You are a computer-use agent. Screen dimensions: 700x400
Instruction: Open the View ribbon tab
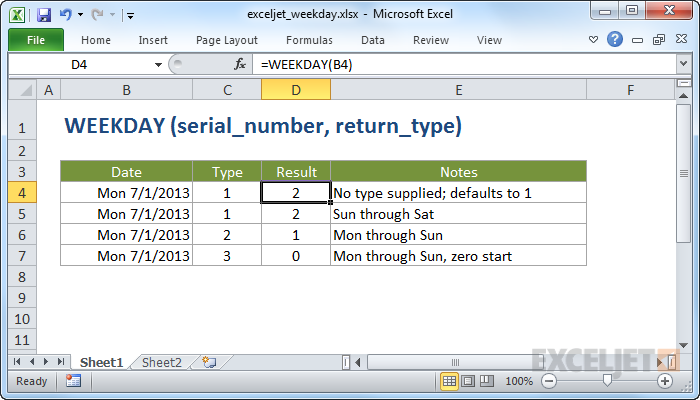click(x=489, y=40)
